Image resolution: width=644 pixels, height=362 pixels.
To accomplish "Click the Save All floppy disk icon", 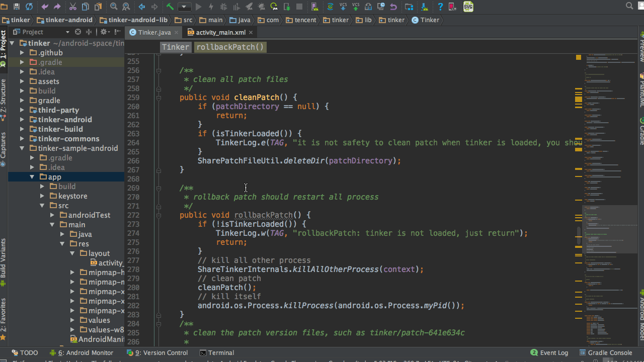I will tap(17, 7).
